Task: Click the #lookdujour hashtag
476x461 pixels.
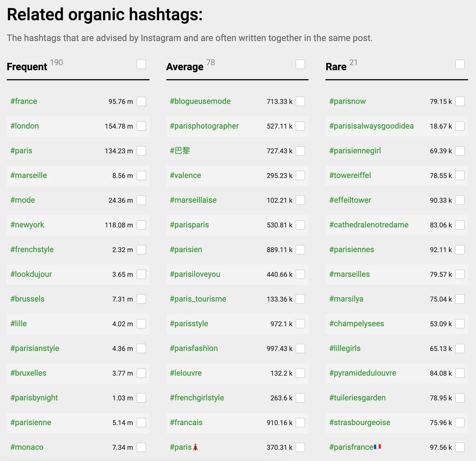Action: click(31, 274)
